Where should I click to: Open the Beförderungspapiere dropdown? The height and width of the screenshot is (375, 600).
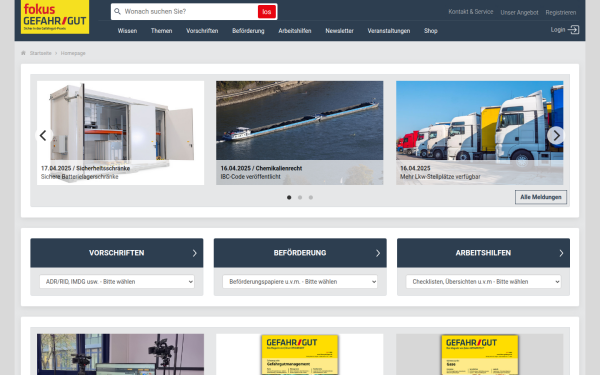pos(300,282)
